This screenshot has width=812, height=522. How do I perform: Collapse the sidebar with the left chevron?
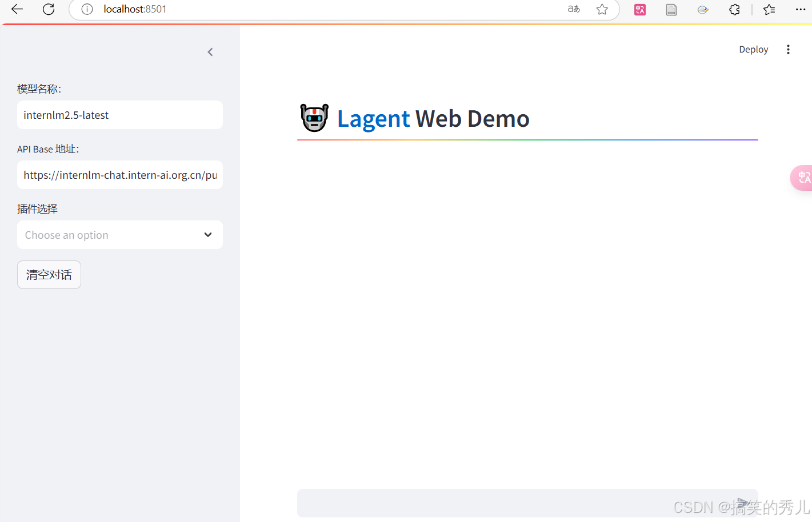pos(210,52)
